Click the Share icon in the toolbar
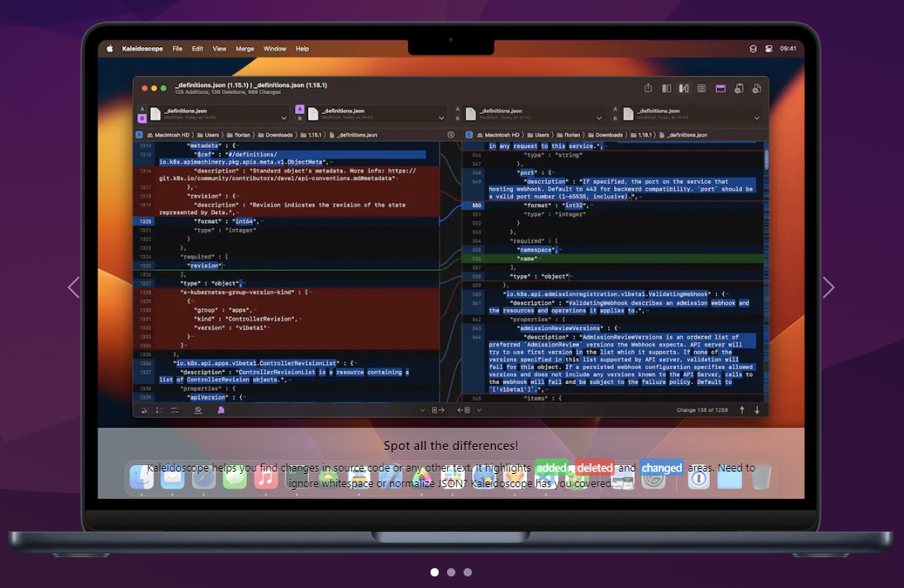The height and width of the screenshot is (588, 904). tap(649, 88)
